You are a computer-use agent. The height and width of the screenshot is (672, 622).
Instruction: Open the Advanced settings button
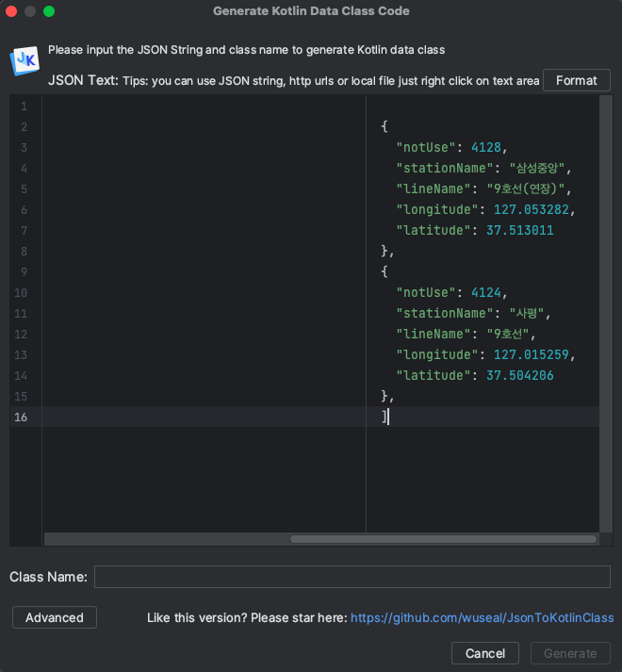point(55,617)
